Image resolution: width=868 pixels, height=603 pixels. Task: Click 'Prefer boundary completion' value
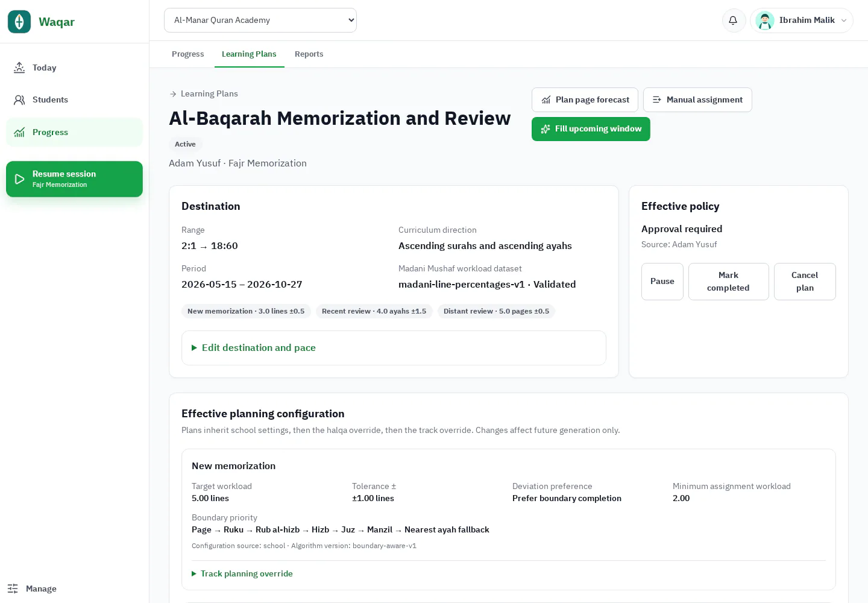click(x=567, y=499)
